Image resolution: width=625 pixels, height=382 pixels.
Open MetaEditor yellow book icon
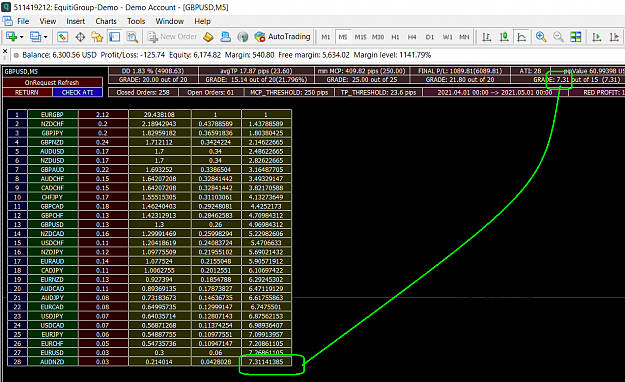click(x=208, y=37)
